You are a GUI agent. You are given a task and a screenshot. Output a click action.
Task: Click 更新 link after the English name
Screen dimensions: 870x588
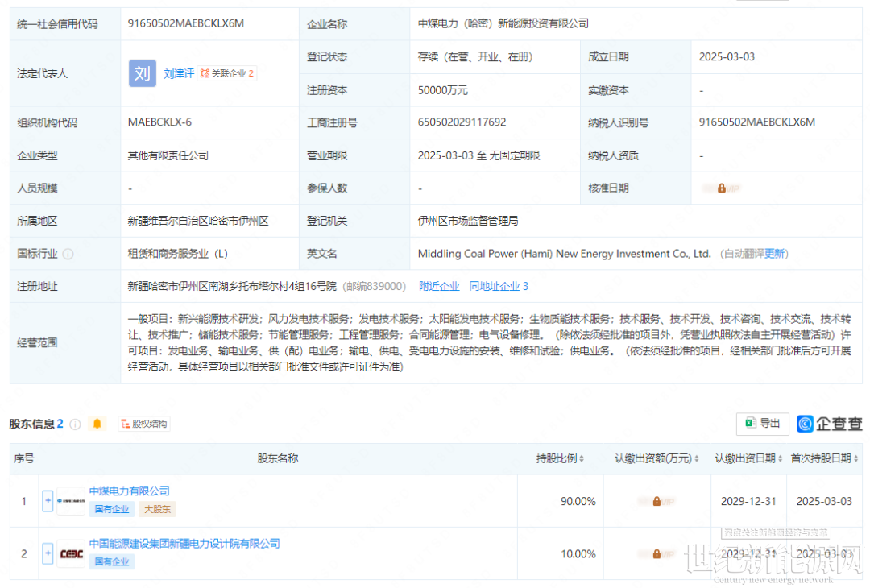pos(774,254)
